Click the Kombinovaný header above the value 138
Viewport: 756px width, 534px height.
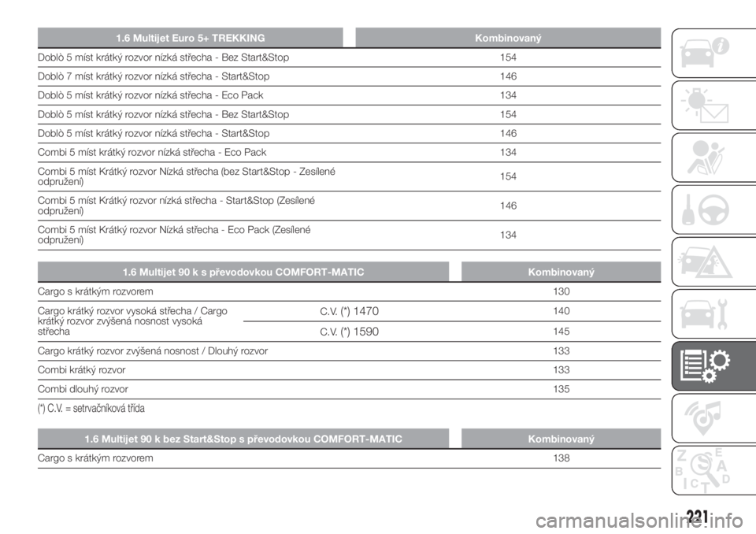(x=561, y=439)
